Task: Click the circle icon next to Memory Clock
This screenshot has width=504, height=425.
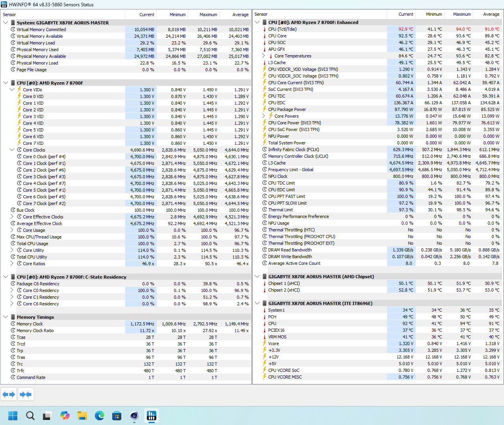Action: point(13,324)
